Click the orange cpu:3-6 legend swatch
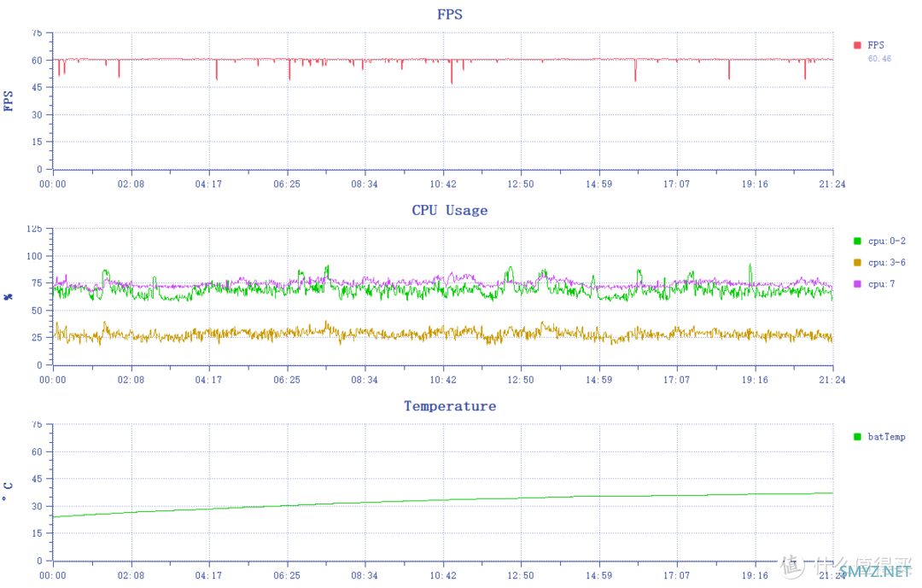The width and height of the screenshot is (922, 588). click(857, 262)
